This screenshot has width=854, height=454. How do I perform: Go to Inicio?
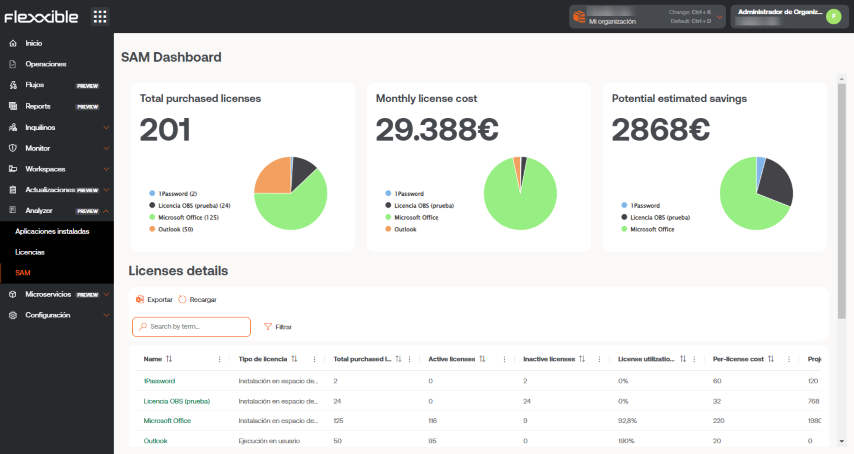[x=34, y=43]
